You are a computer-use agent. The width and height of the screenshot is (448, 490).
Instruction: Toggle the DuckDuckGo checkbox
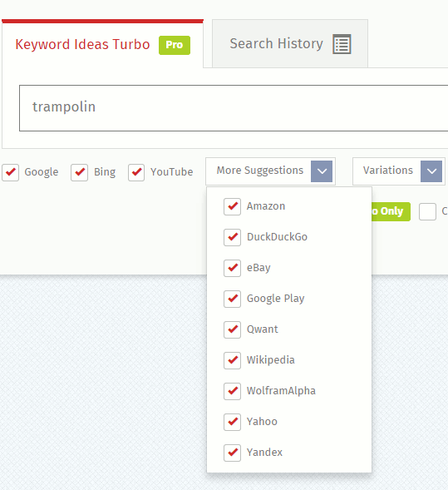tap(232, 237)
